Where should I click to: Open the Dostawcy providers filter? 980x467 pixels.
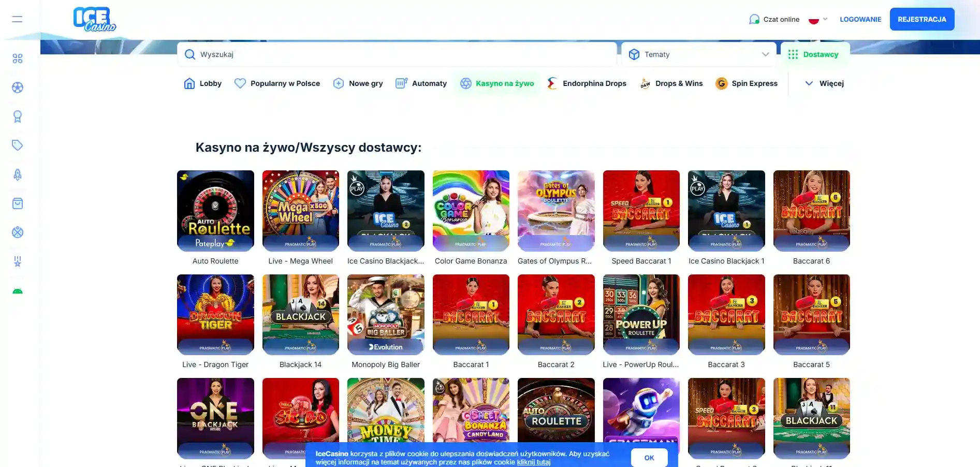pos(815,54)
